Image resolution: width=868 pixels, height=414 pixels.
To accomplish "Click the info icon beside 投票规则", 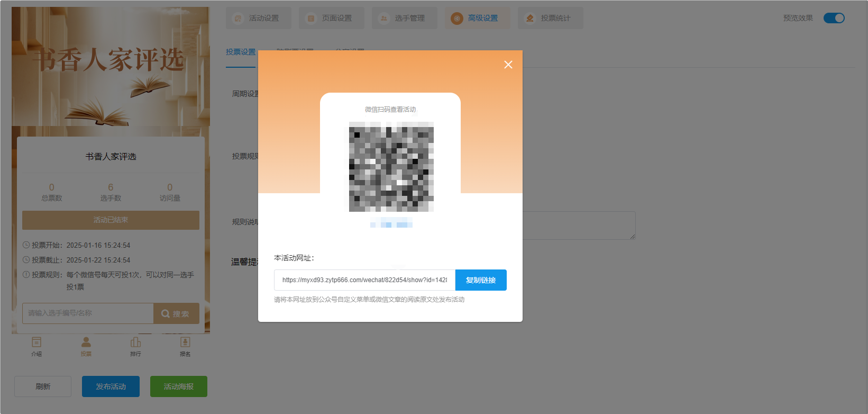I will (26, 275).
